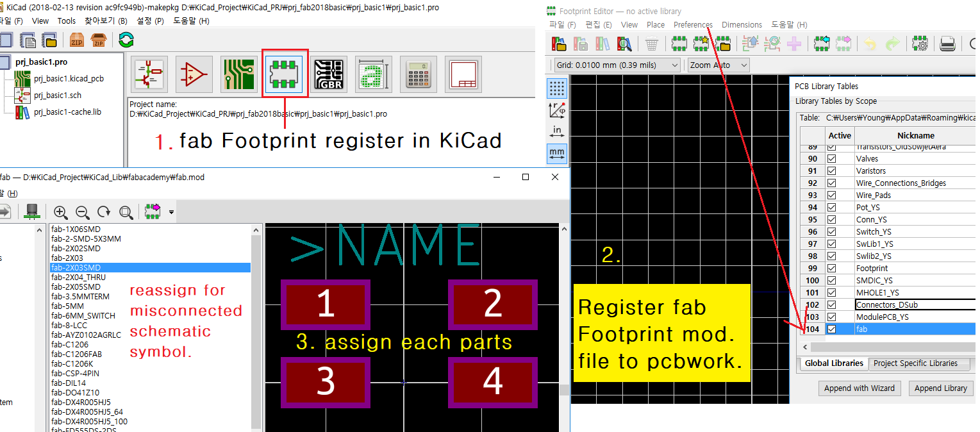Open Dimensions menu in Footprint Editor

(742, 24)
